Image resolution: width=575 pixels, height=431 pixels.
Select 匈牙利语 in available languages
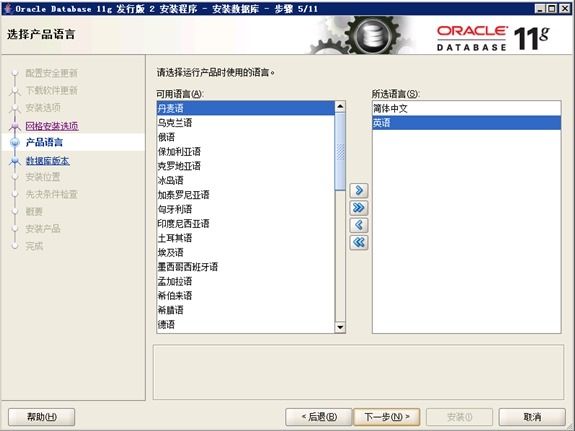click(x=246, y=209)
